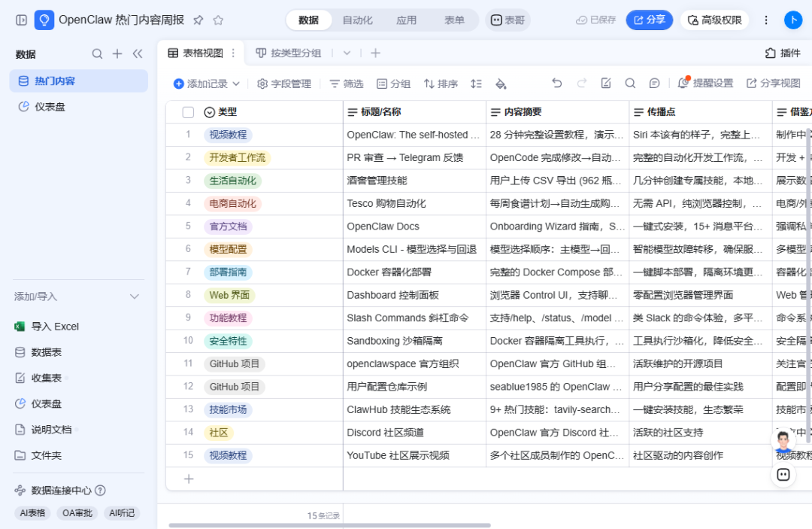Viewport: 812px width, 529px height.
Task: Open 筛选 filter in toolbar
Action: (347, 84)
